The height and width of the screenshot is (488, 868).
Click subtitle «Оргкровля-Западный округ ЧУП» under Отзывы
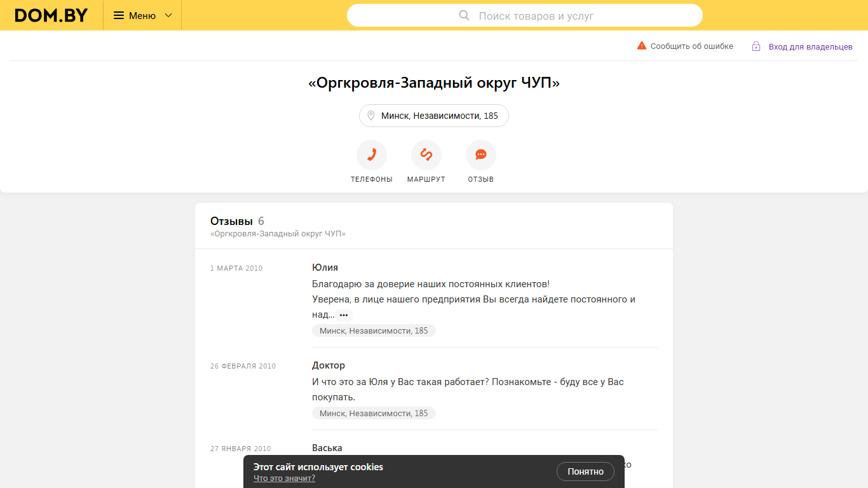click(x=278, y=234)
